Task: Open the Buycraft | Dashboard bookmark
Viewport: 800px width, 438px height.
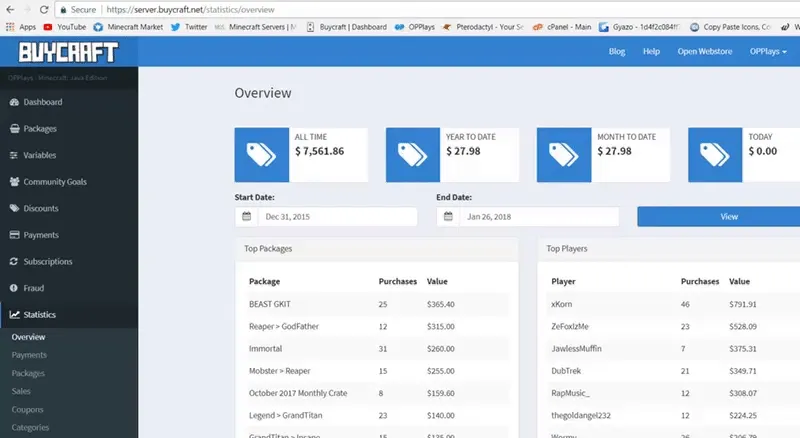Action: [346, 27]
